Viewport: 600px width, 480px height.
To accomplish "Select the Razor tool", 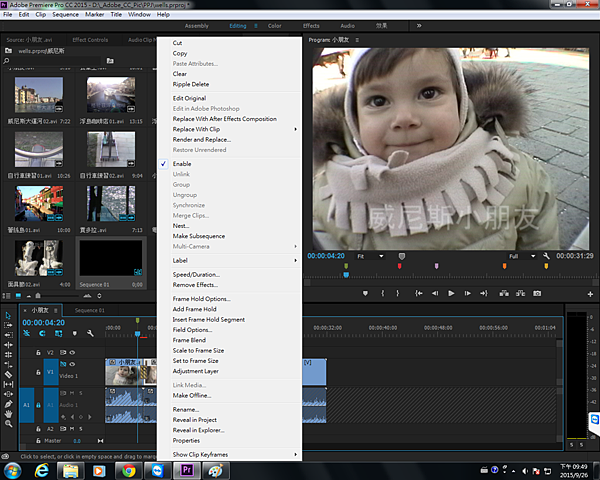I will pyautogui.click(x=8, y=374).
